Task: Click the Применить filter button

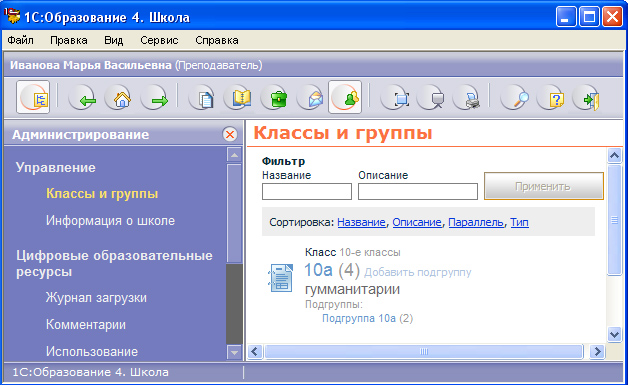Action: (543, 186)
